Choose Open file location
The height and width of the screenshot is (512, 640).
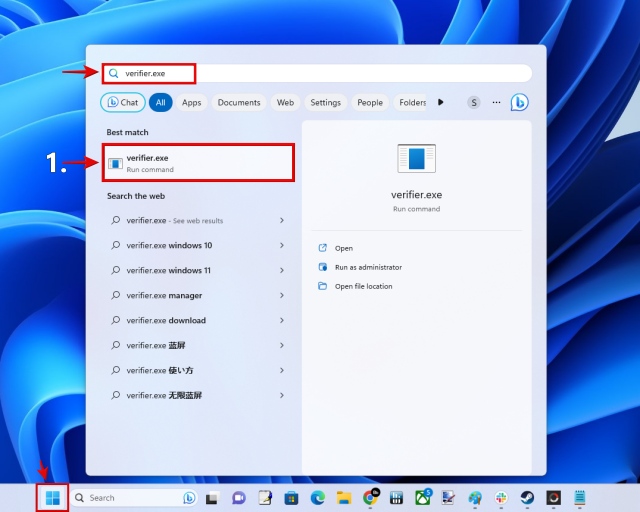tap(363, 286)
